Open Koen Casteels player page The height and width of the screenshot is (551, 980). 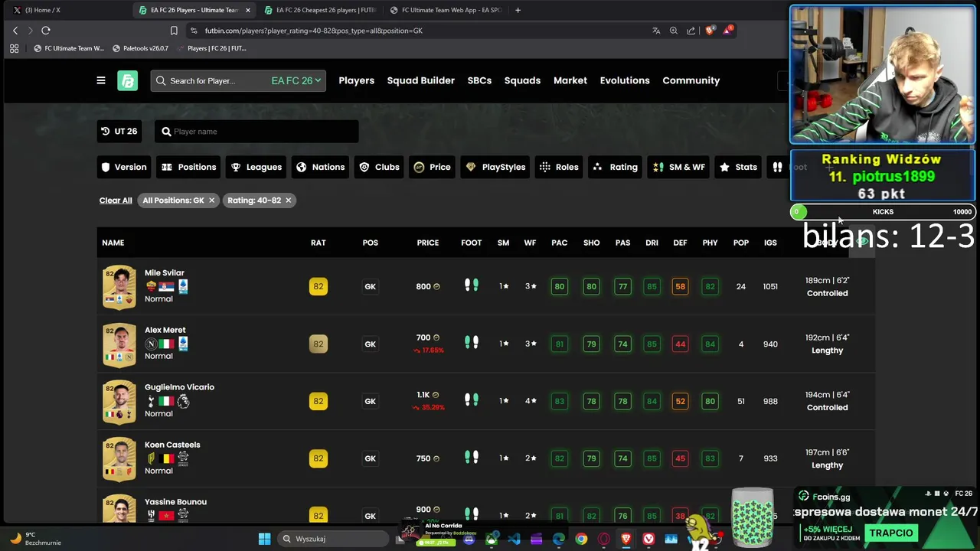(x=172, y=445)
